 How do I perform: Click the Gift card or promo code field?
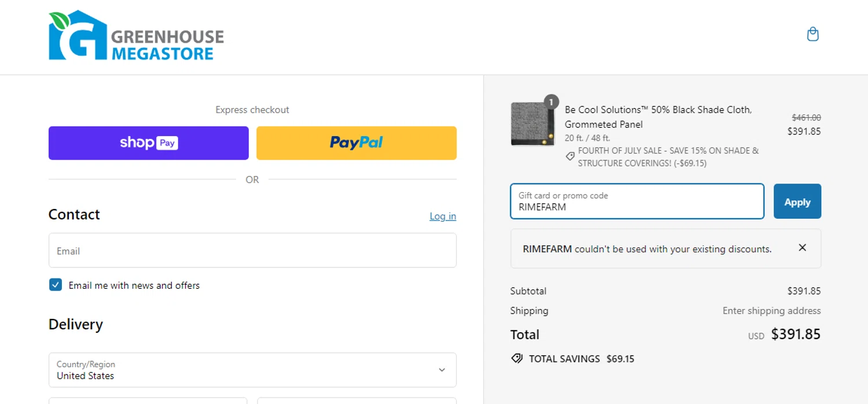pyautogui.click(x=637, y=201)
